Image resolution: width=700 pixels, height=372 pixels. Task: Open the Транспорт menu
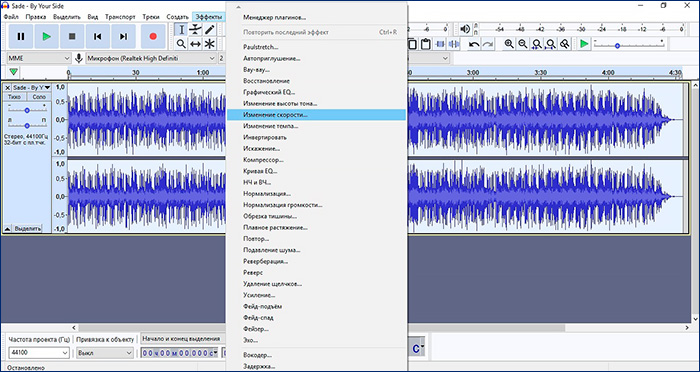(x=120, y=17)
